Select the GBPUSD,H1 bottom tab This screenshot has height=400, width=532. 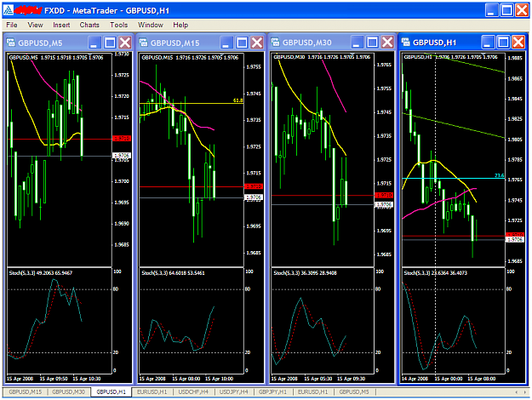(x=111, y=391)
